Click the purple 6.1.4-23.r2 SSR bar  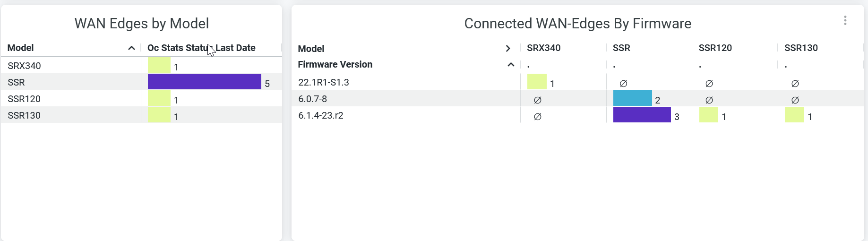[642, 115]
